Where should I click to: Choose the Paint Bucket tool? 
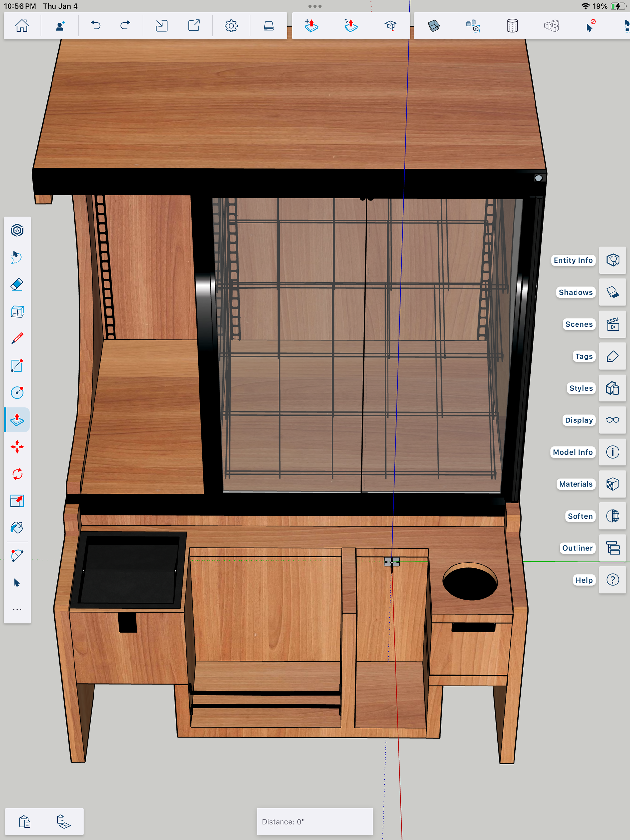tap(17, 527)
